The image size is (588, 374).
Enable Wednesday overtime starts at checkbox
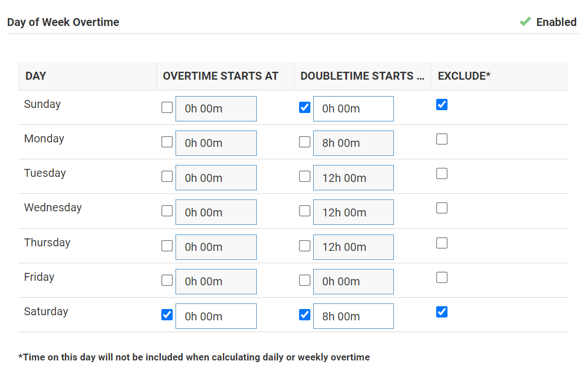[167, 211]
